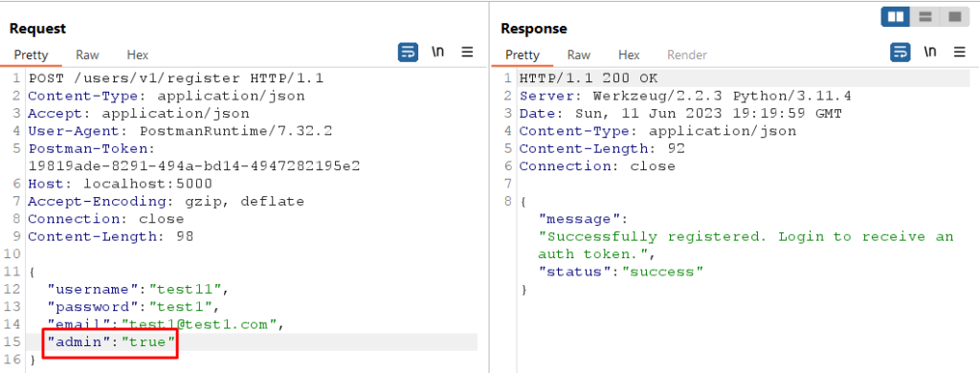980x373 pixels.
Task: Click the Response panel title
Action: (534, 29)
